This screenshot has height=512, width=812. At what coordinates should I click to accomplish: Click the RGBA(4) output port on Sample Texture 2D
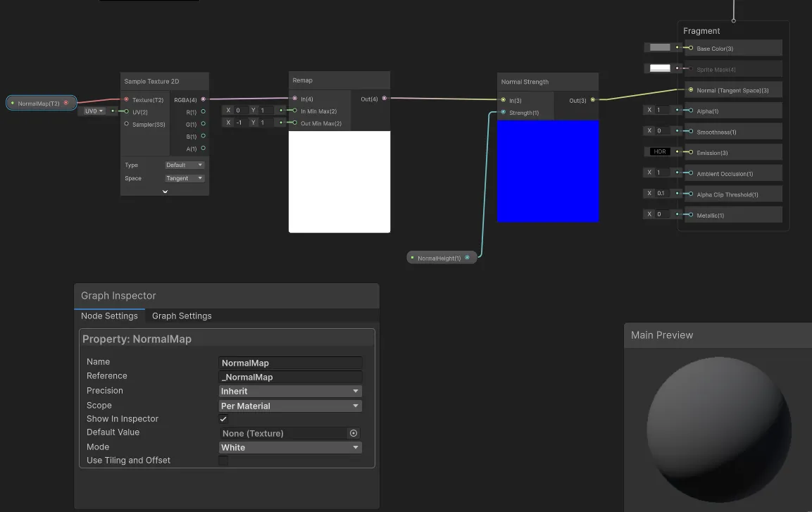click(x=203, y=99)
